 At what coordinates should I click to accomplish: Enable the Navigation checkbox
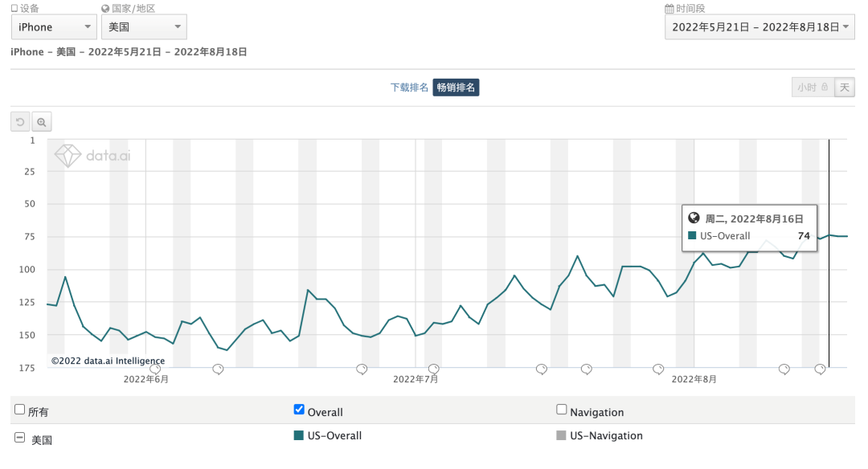click(561, 410)
